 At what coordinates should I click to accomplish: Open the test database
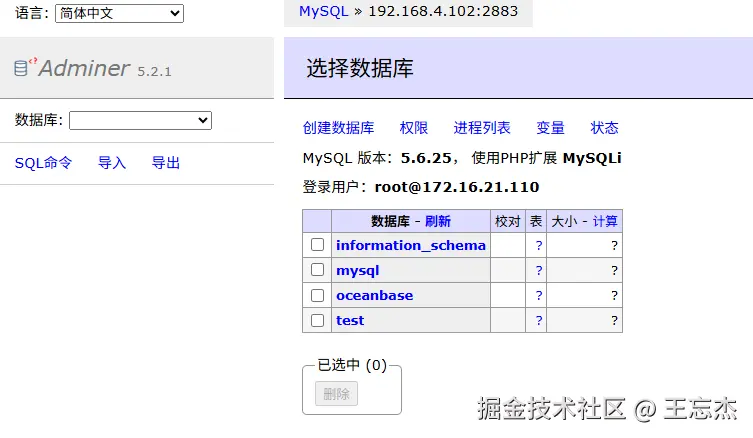350,320
